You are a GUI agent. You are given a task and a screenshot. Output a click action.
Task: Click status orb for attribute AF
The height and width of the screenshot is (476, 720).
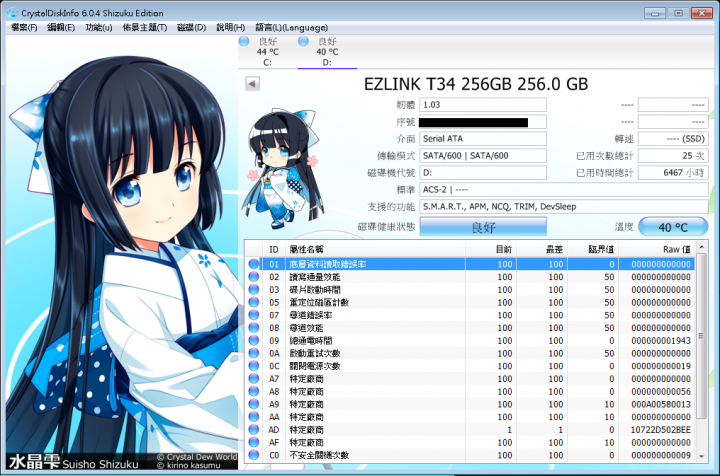(253, 442)
